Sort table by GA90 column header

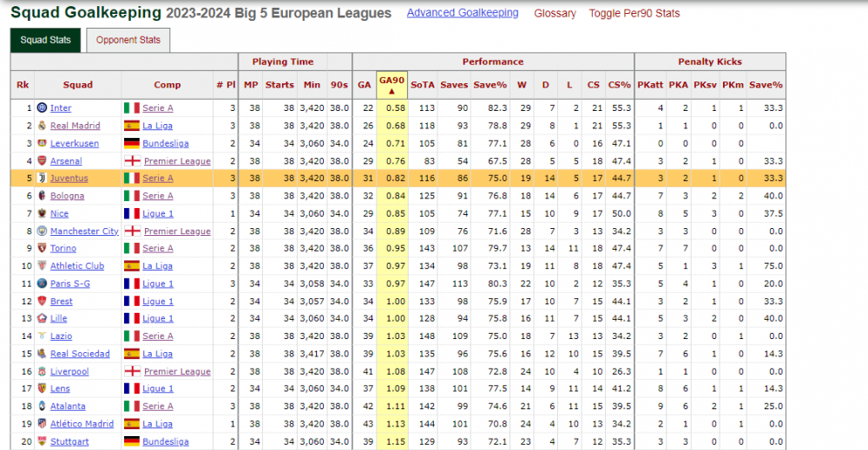click(391, 85)
